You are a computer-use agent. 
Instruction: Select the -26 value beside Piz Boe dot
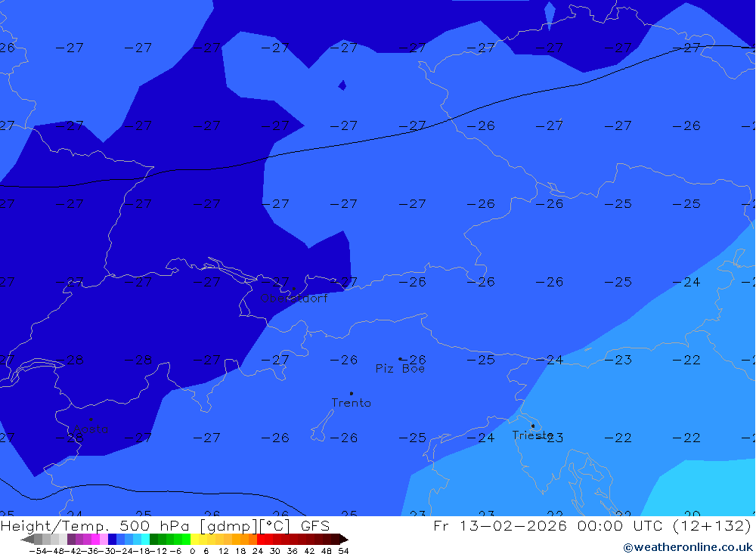pos(414,360)
